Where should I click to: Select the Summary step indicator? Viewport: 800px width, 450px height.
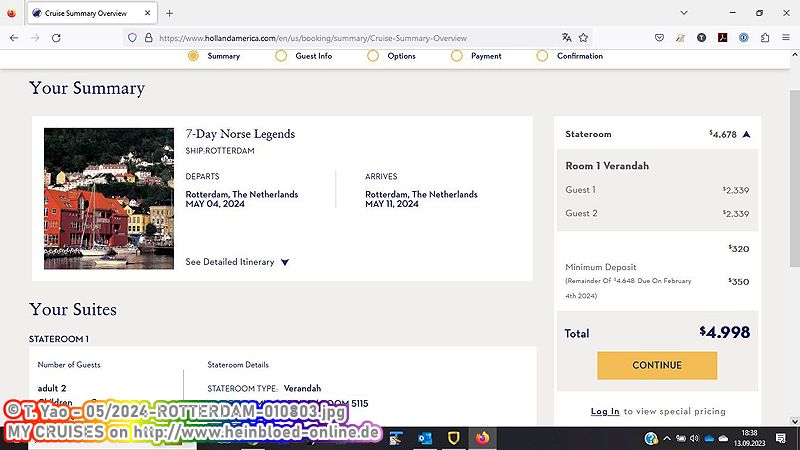[x=193, y=56]
